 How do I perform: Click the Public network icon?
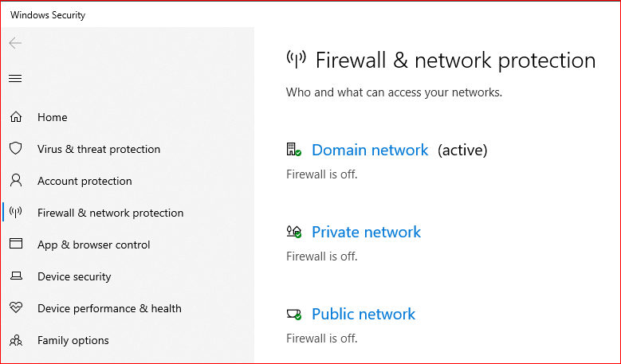tap(293, 314)
